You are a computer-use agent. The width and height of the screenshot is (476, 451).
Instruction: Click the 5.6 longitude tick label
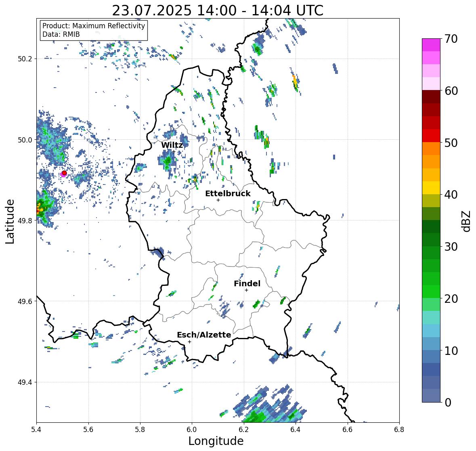pyautogui.click(x=88, y=430)
